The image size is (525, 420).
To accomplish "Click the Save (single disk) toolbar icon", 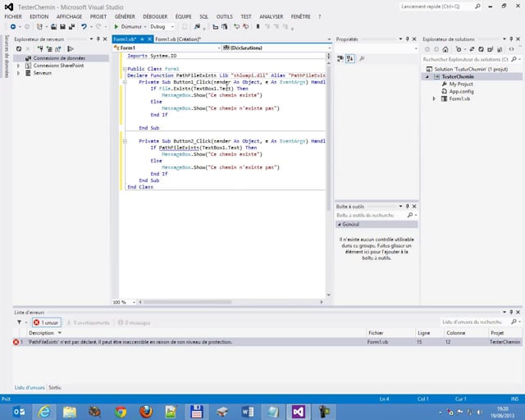I will point(62,26).
